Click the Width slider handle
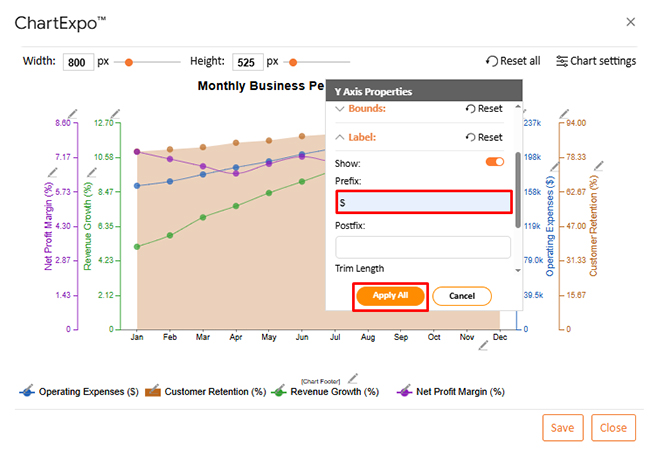The image size is (650, 457). point(128,62)
